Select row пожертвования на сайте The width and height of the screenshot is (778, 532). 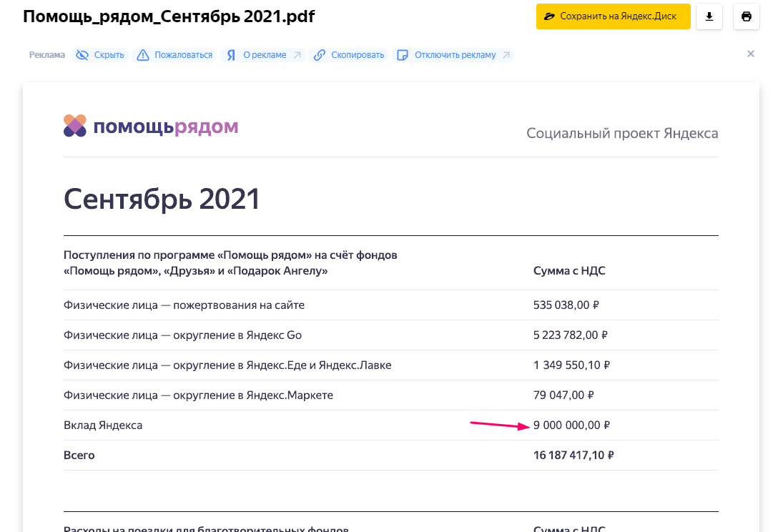tap(391, 305)
